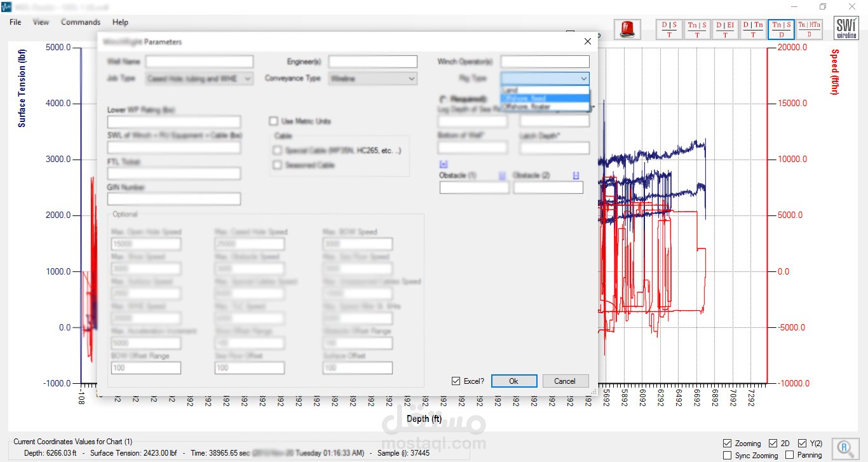Open the Conveyance Type dropdown
Screen dimensions: 868x462
pyautogui.click(x=373, y=79)
